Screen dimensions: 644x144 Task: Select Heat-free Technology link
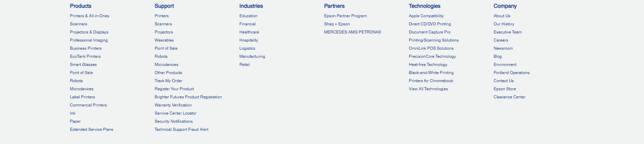point(428,65)
